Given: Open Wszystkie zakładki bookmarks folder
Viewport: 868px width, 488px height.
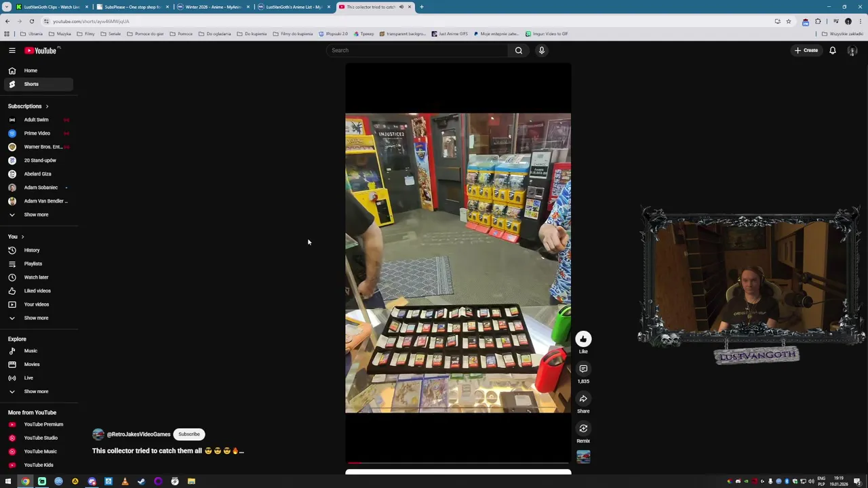Looking at the screenshot, I should [843, 33].
